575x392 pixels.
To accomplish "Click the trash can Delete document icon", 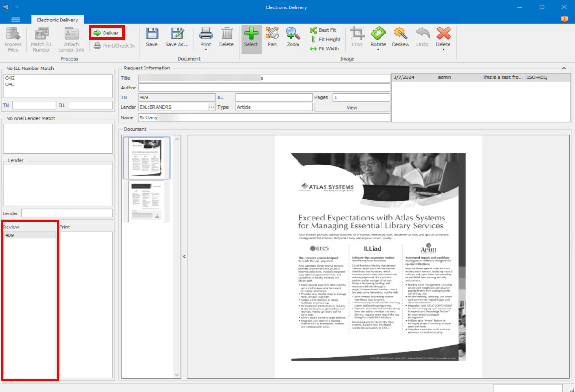I will coord(226,34).
